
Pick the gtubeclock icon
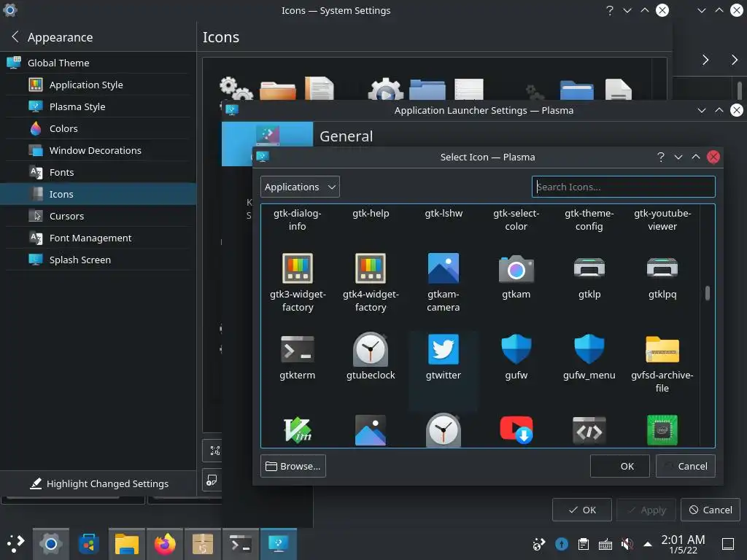371,357
